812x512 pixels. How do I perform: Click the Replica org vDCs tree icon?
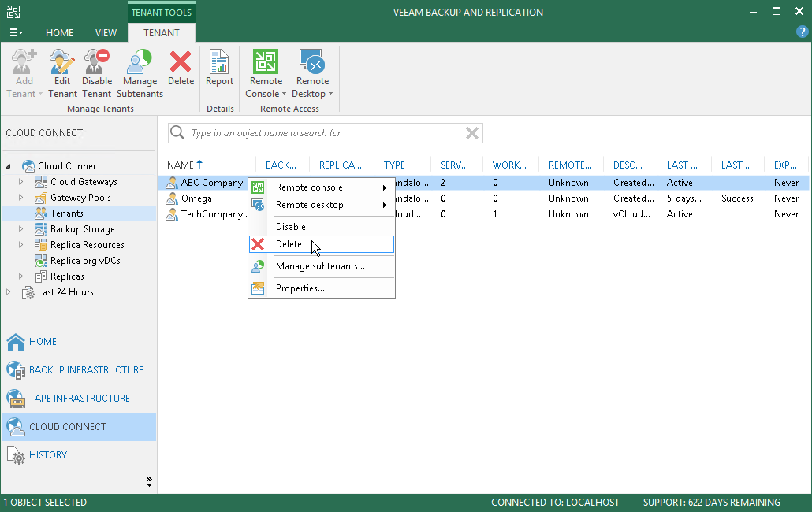[41, 261]
